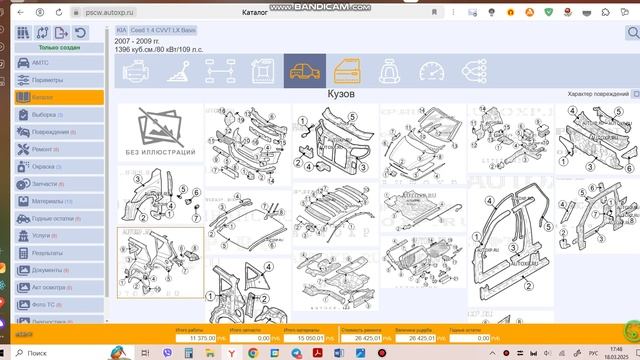This screenshot has width=640, height=360.
Task: Select the gear shifter transmission category icon
Action: 178,71
